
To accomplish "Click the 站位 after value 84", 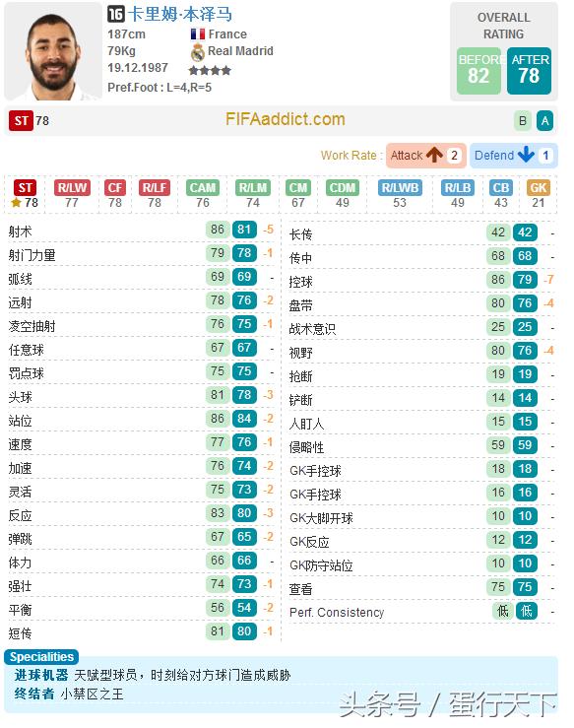I will pos(244,419).
